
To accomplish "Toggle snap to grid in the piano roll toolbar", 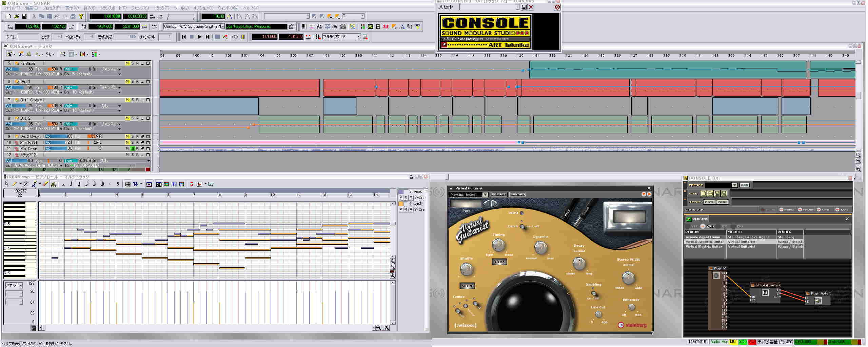I will pyautogui.click(x=128, y=184).
